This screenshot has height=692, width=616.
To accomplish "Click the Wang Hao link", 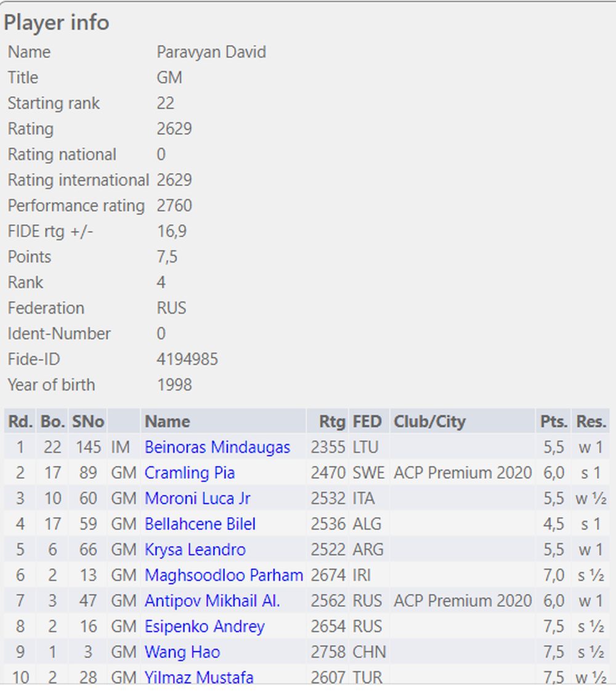I will [x=182, y=652].
